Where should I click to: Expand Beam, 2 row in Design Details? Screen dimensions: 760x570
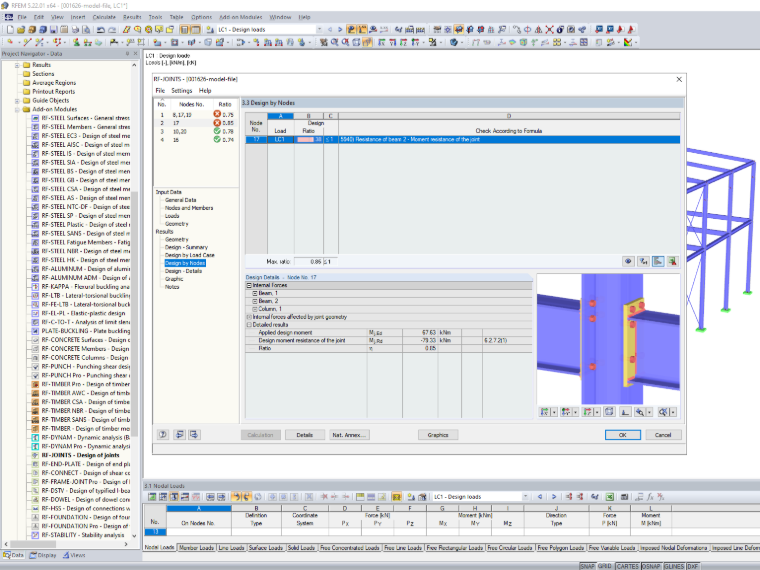255,301
